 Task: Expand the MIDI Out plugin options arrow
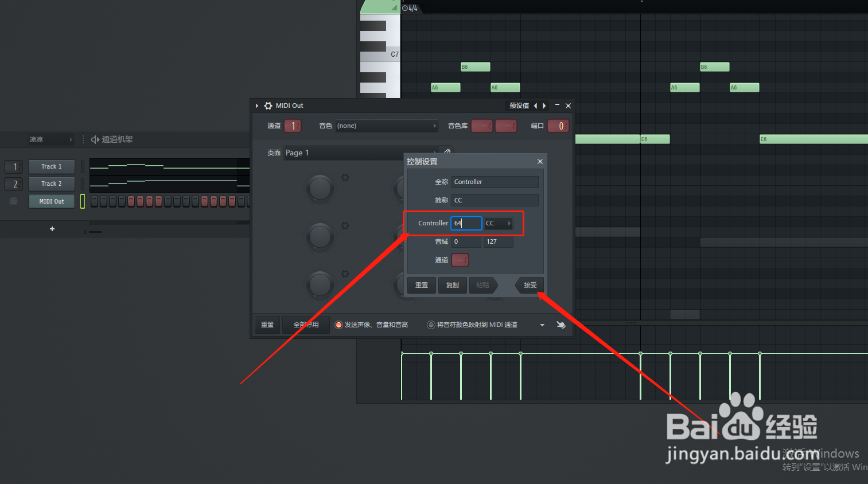click(257, 106)
